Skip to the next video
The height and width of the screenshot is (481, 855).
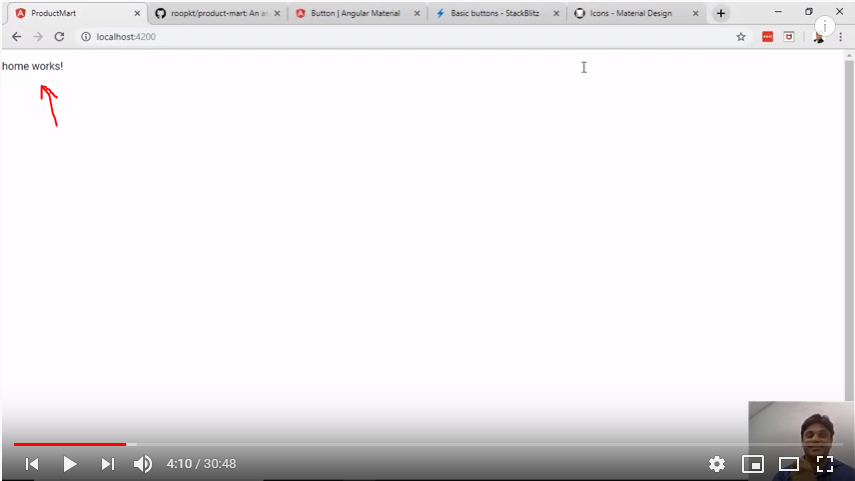pos(108,464)
